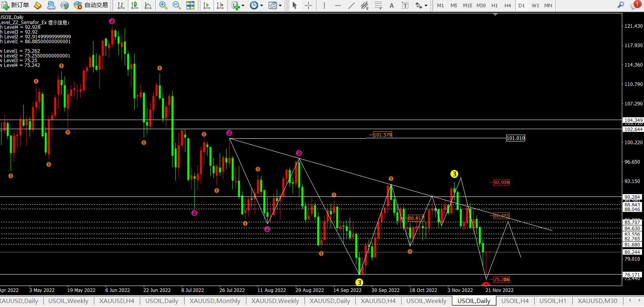Screen dimensions: 644x307
Task: Click the 101.010 price label box
Action: tap(516, 138)
